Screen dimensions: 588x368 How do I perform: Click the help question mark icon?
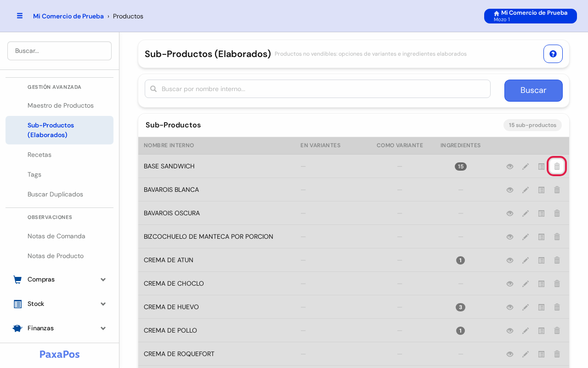(553, 54)
